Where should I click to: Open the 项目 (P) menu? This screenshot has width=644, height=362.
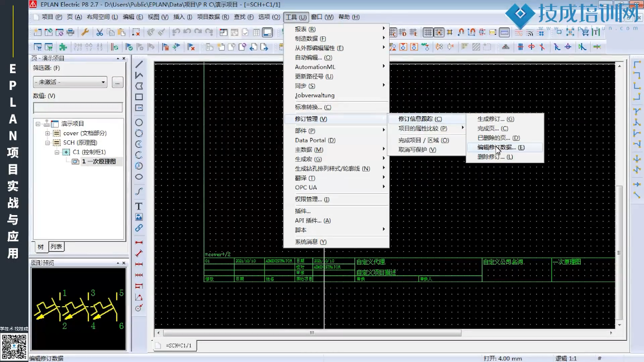[x=52, y=17]
